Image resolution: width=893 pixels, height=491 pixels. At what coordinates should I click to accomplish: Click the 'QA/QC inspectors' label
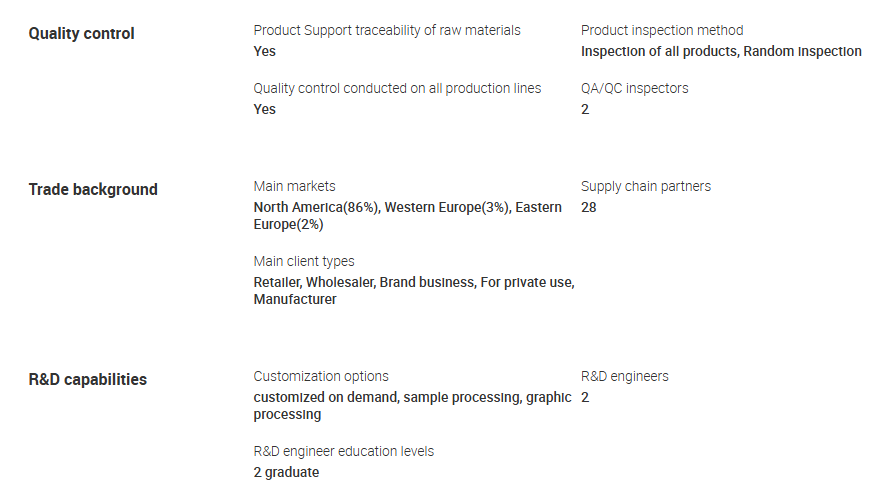click(x=634, y=88)
